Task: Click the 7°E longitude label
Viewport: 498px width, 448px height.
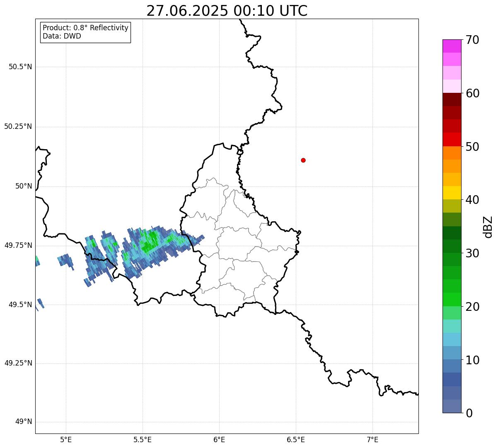Action: coord(372,440)
